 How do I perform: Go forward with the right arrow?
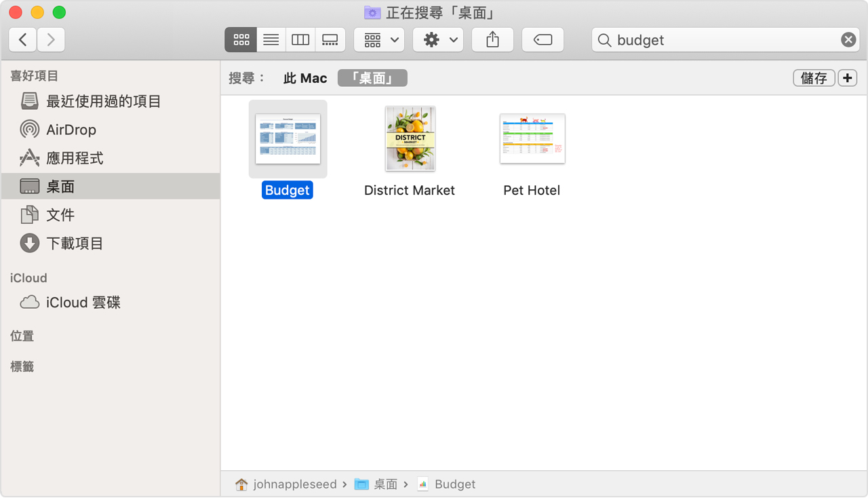coord(51,40)
